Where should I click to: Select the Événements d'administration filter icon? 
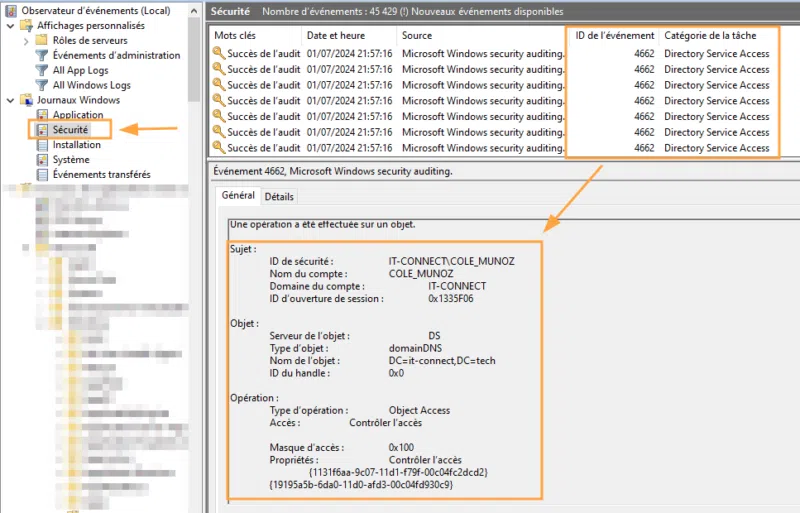pyautogui.click(x=42, y=55)
